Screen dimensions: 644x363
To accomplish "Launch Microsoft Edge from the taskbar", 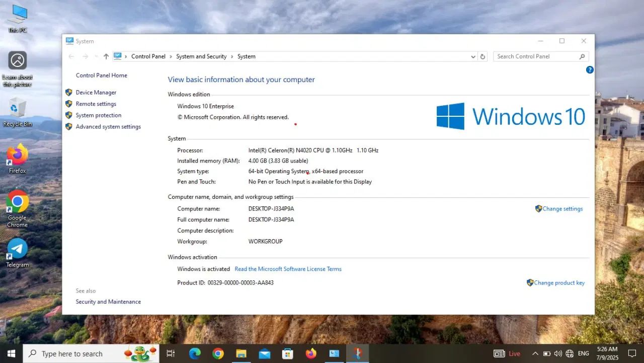I will pyautogui.click(x=195, y=353).
